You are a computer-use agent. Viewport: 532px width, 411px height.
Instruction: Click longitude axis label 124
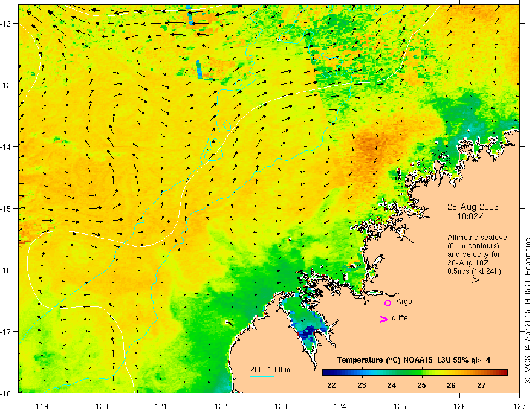pyautogui.click(x=340, y=406)
